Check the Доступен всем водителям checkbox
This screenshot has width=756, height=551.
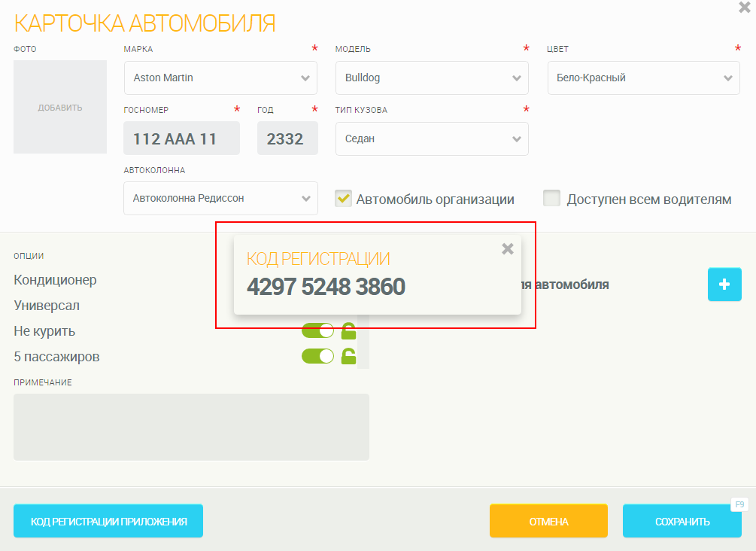[552, 199]
